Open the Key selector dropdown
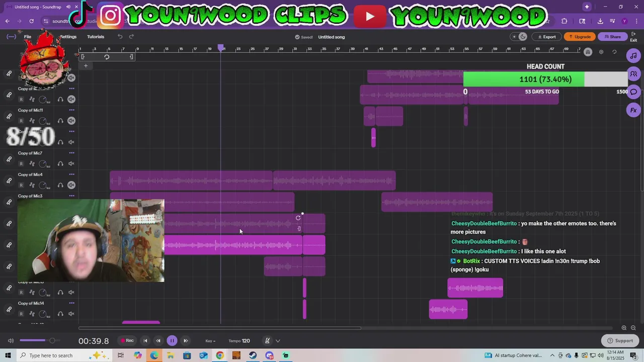The image size is (644, 362). 210,341
